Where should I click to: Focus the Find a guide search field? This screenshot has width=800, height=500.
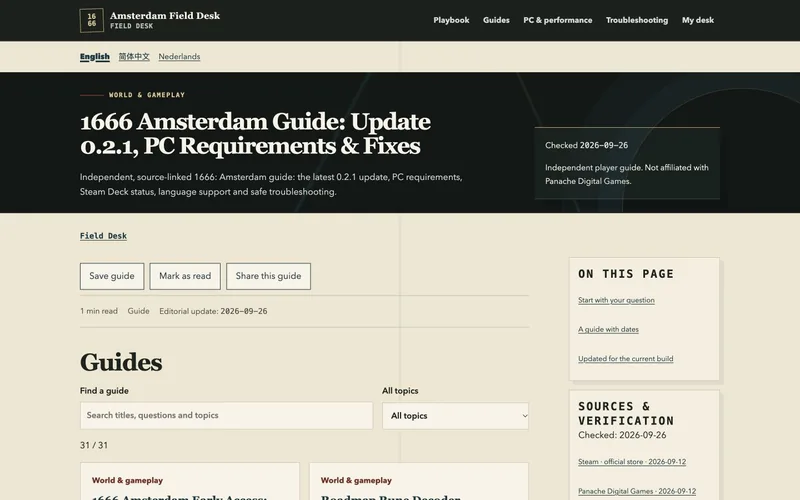point(227,415)
